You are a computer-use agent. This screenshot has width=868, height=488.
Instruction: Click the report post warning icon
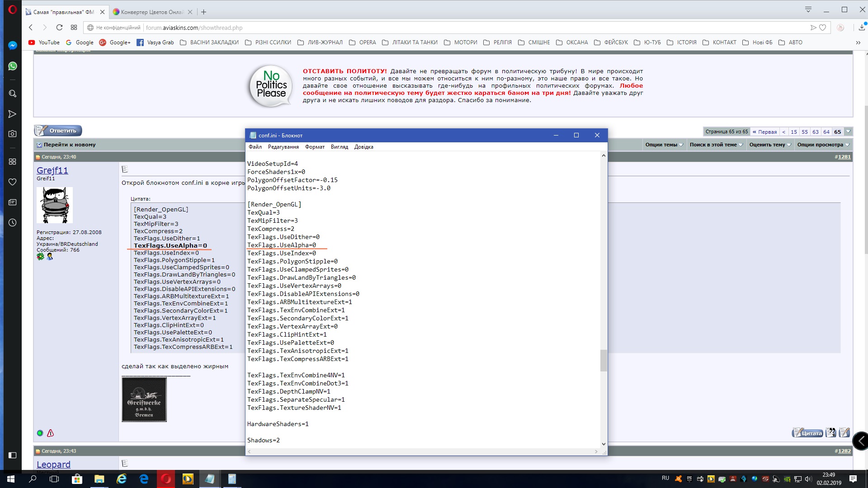click(51, 433)
